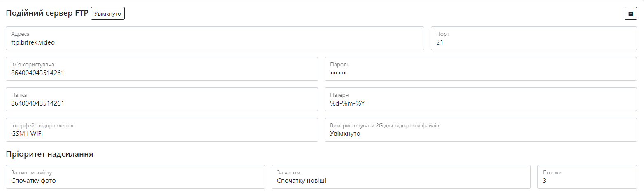Click into the Пароль password field
The image size is (644, 195).
click(x=481, y=69)
